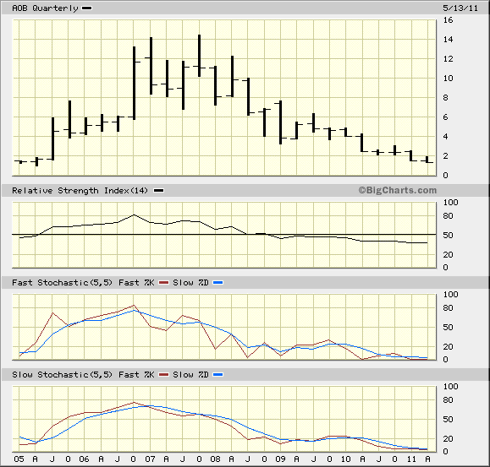Click Slow Stochastic red Fast %K swatch

pyautogui.click(x=164, y=375)
